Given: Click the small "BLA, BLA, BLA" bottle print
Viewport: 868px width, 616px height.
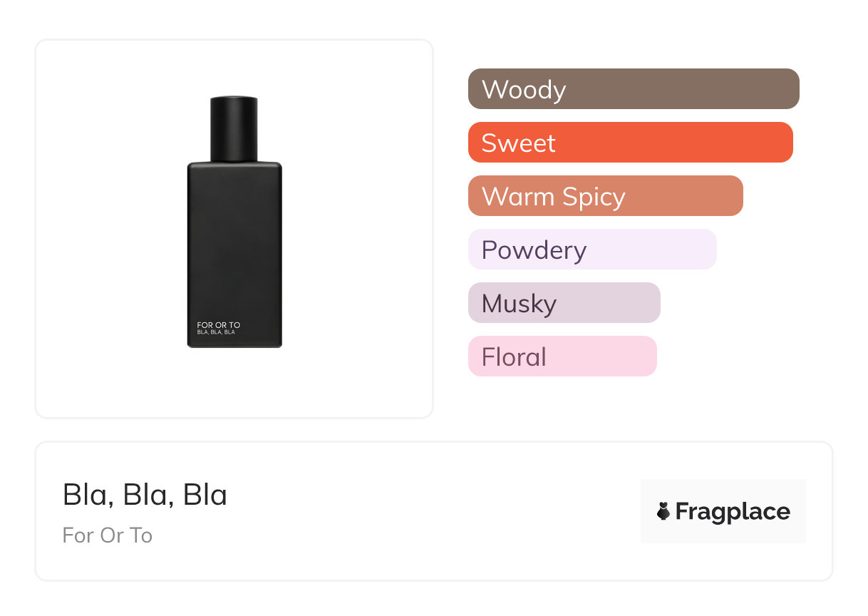Looking at the screenshot, I should 216,332.
